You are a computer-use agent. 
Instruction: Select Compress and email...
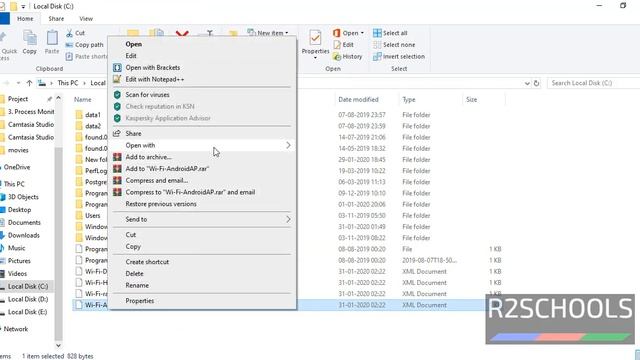[203, 180]
